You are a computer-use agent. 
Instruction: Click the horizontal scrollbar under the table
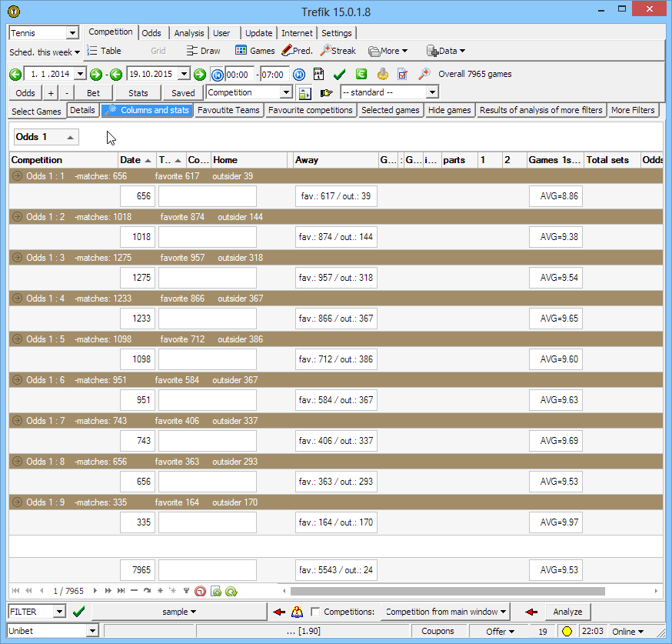point(469,591)
